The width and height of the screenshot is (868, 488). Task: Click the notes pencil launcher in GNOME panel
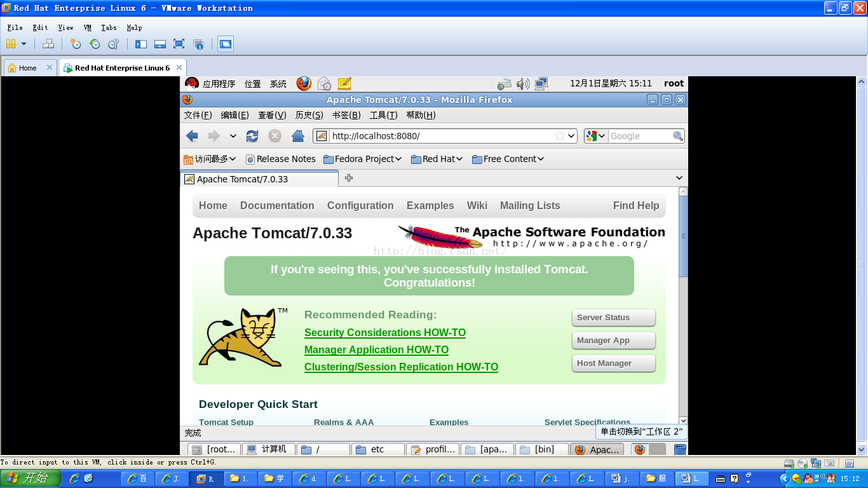[x=344, y=83]
